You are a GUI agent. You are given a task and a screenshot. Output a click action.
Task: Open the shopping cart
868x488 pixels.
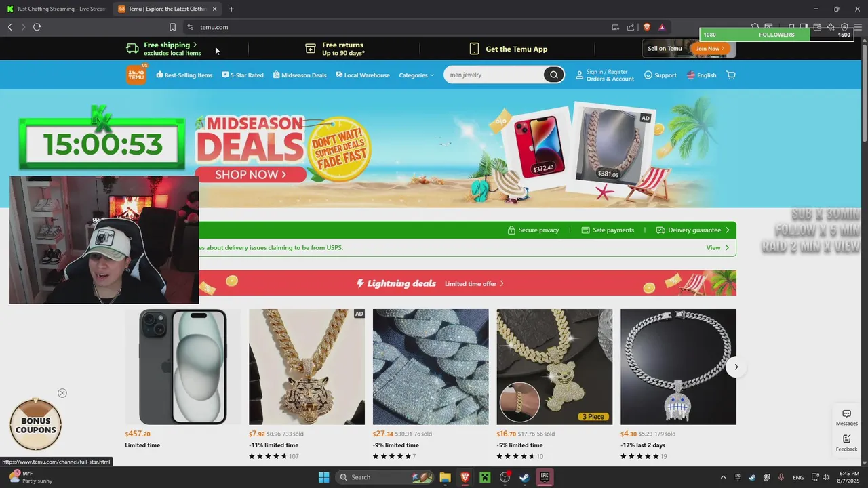pos(730,75)
